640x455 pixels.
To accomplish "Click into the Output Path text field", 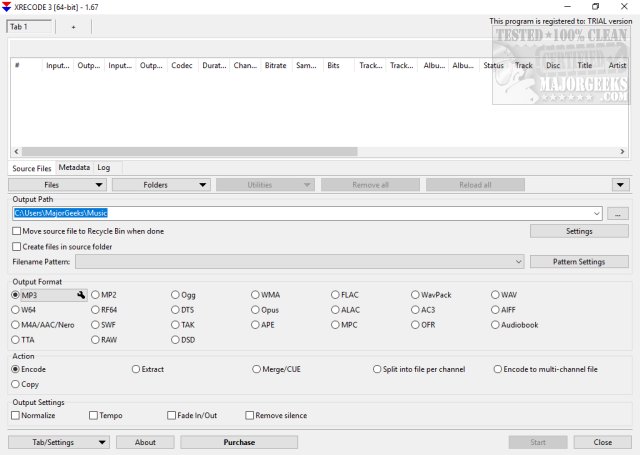I will (x=300, y=213).
